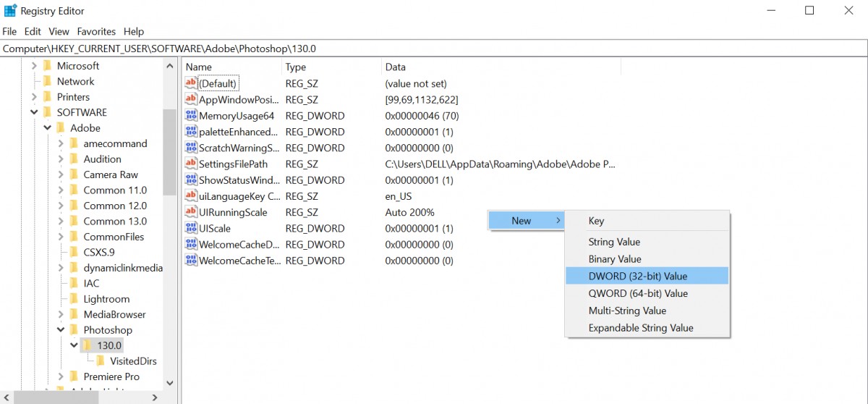The height and width of the screenshot is (404, 868).
Task: Collapse the SOFTWARE key chevron
Action: point(34,112)
